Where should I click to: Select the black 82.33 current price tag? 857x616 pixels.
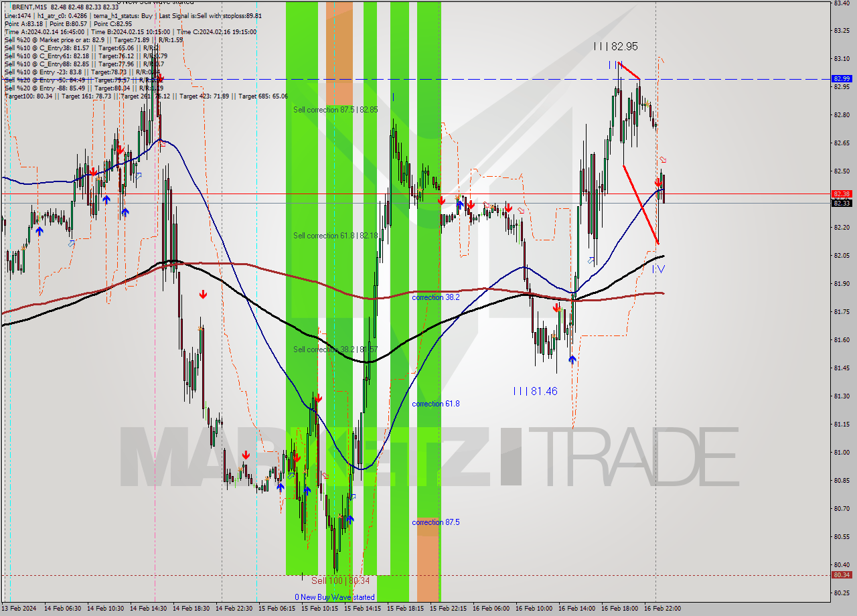(842, 204)
